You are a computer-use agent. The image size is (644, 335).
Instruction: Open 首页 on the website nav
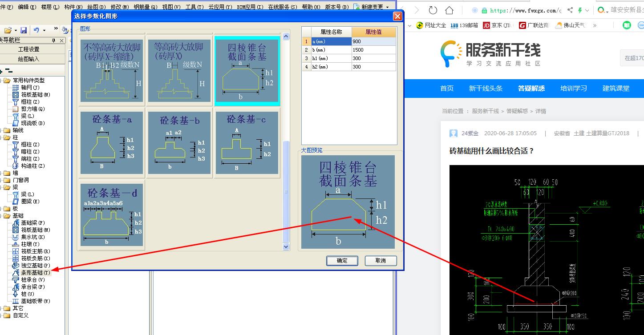[447, 89]
